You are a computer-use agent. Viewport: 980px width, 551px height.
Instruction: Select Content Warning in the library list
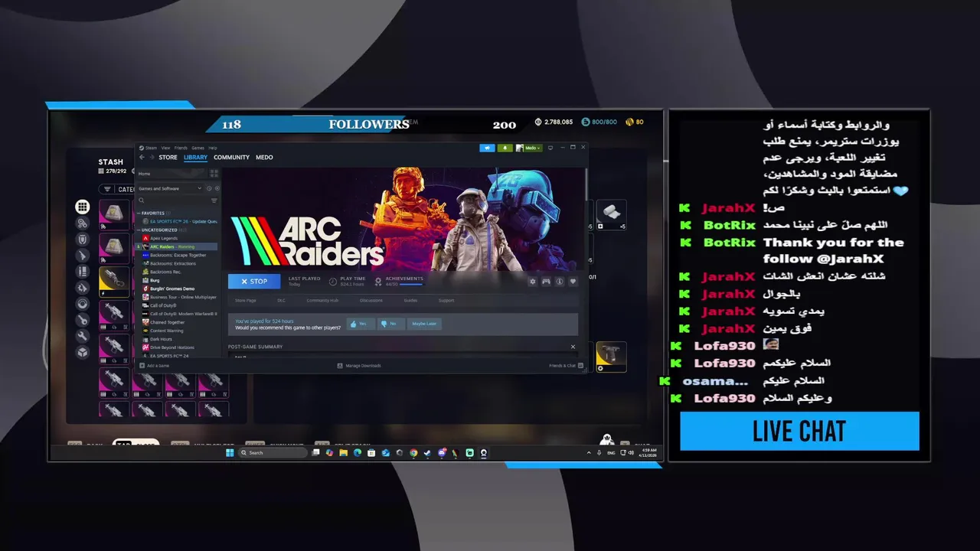(166, 331)
